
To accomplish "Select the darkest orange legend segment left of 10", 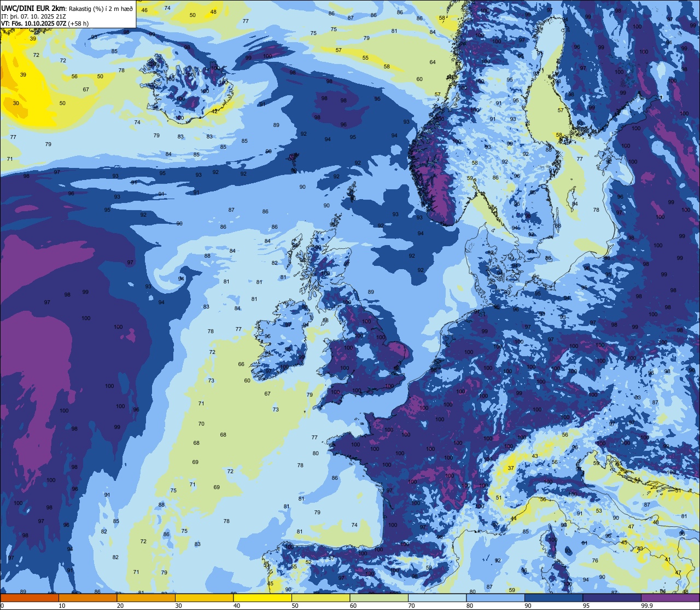I will click(x=29, y=597).
